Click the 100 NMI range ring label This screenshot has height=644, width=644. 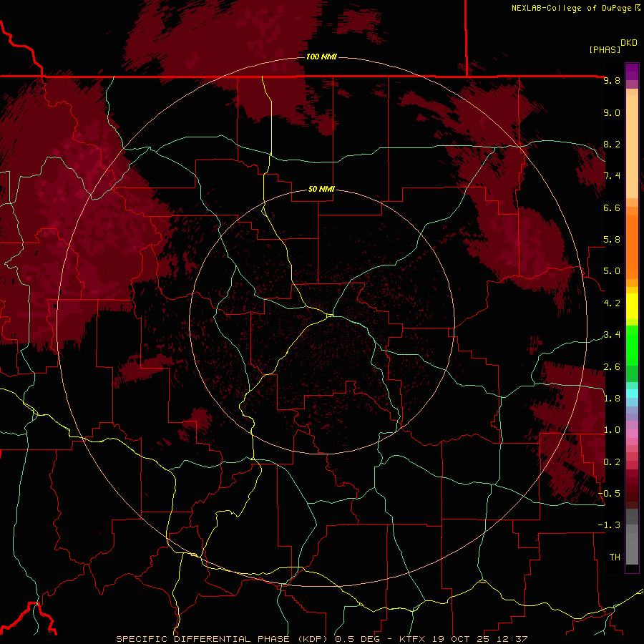(x=321, y=57)
